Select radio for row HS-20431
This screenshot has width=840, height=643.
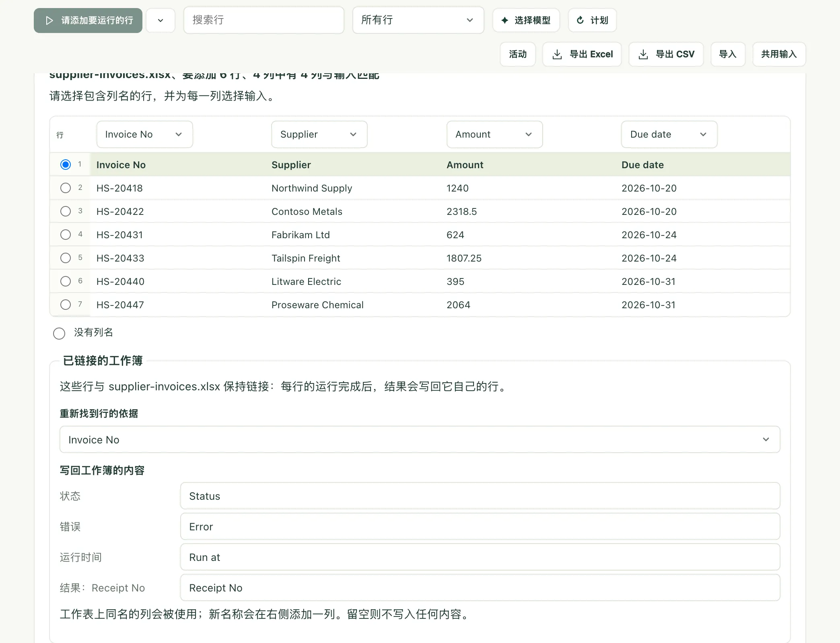66,235
